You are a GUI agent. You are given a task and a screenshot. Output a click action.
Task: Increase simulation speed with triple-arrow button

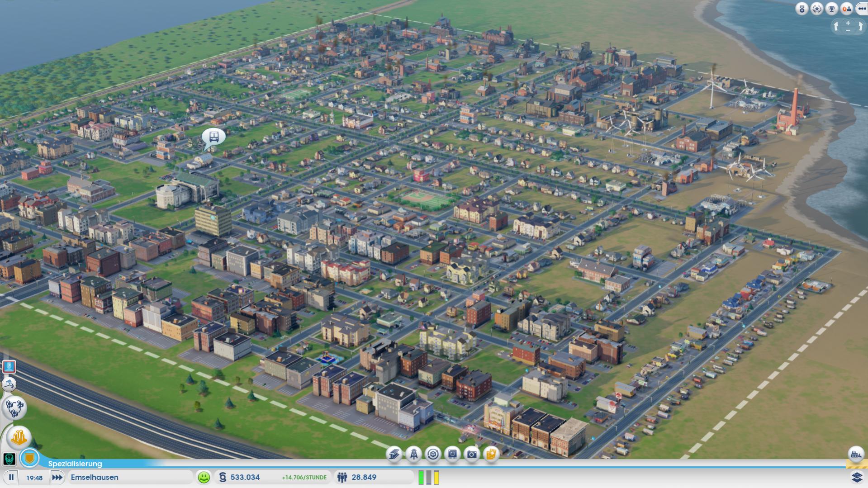tap(57, 477)
